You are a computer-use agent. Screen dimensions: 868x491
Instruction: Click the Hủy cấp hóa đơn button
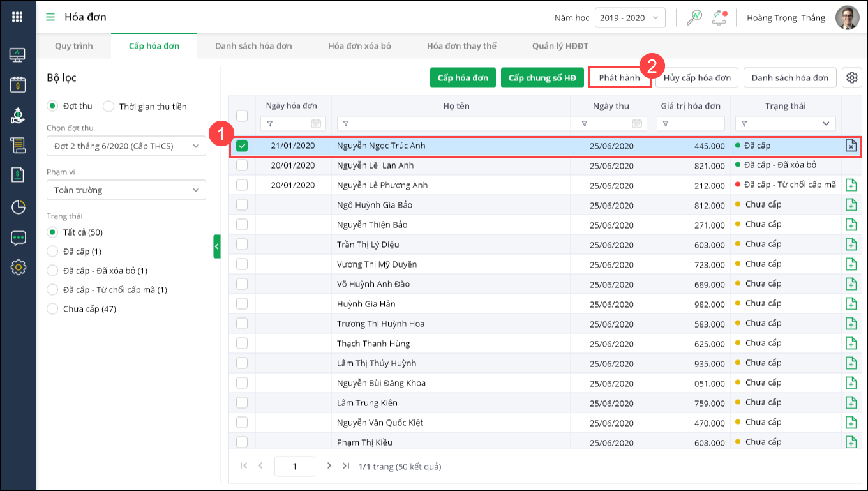697,78
